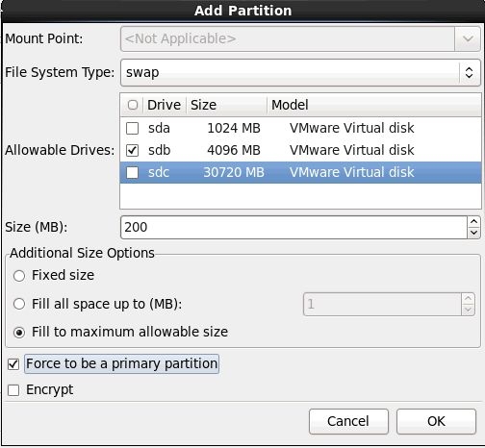The width and height of the screenshot is (485, 448).
Task: Click into the Size (MB) field
Action: point(294,227)
